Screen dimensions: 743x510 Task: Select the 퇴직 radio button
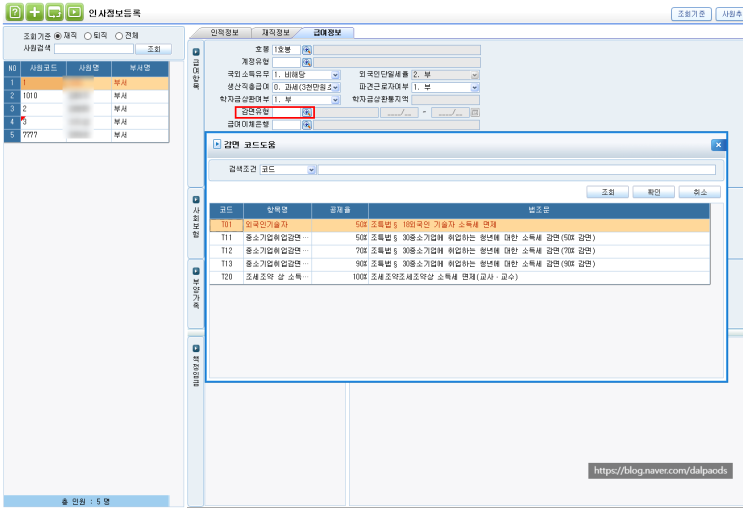(88, 36)
